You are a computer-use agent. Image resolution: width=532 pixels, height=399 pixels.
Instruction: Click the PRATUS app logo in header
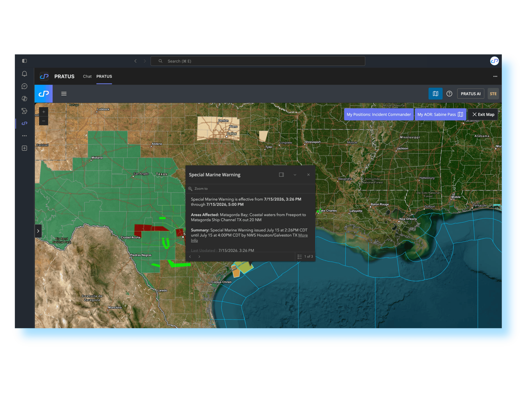pos(44,76)
